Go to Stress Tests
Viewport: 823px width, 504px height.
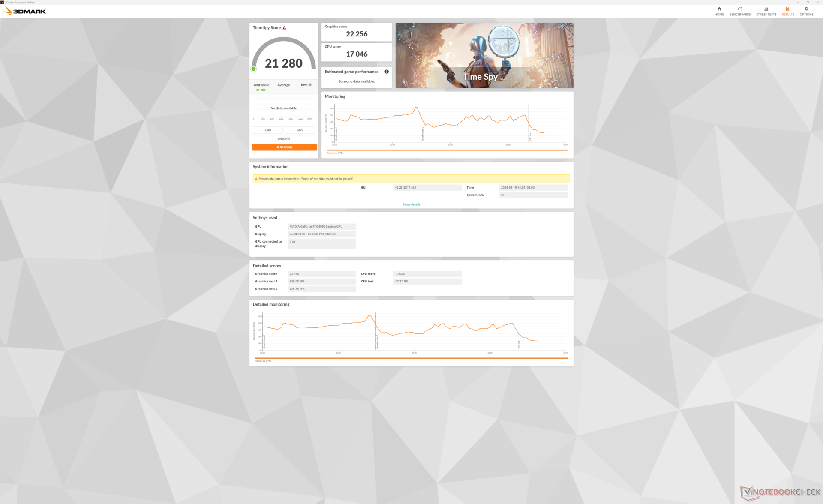coord(766,11)
